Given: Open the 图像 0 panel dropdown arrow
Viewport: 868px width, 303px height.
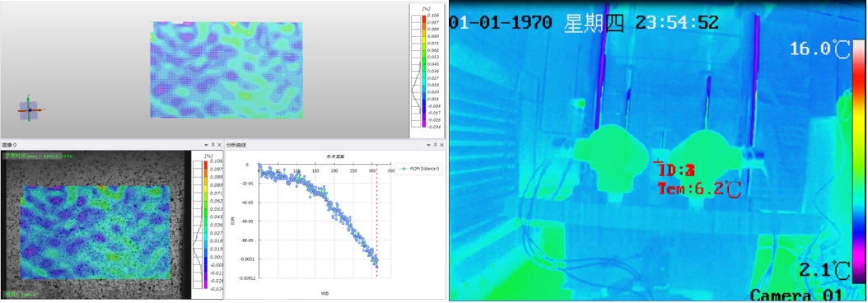Looking at the screenshot, I should (207, 145).
